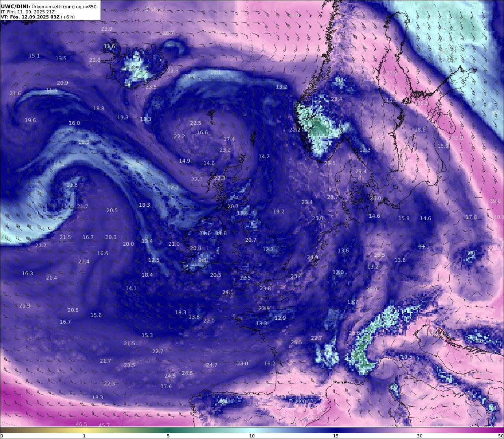This screenshot has height=439, width=504.
Task: Click the 23.2 value
Action: click(x=225, y=150)
